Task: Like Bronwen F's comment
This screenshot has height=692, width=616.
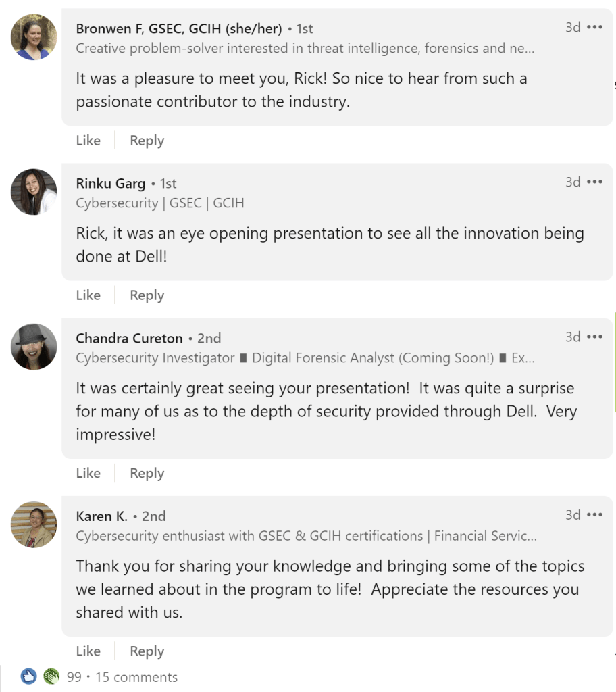Action: (x=88, y=141)
